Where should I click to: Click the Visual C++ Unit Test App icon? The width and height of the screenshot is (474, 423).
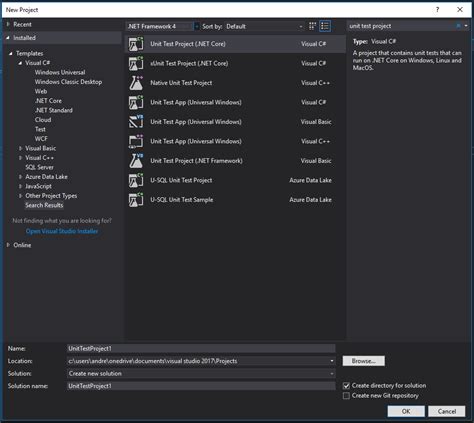click(136, 141)
